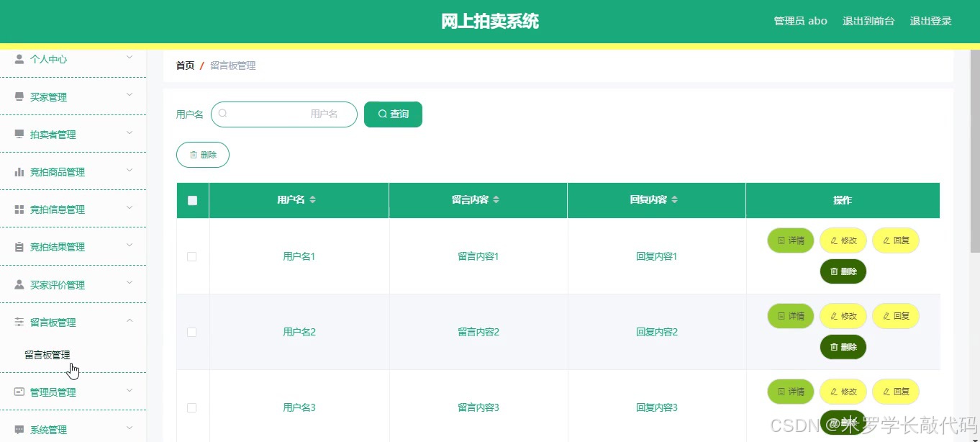Expand the 管理员管理 menu
Screen dimensions: 980x442
coord(72,392)
